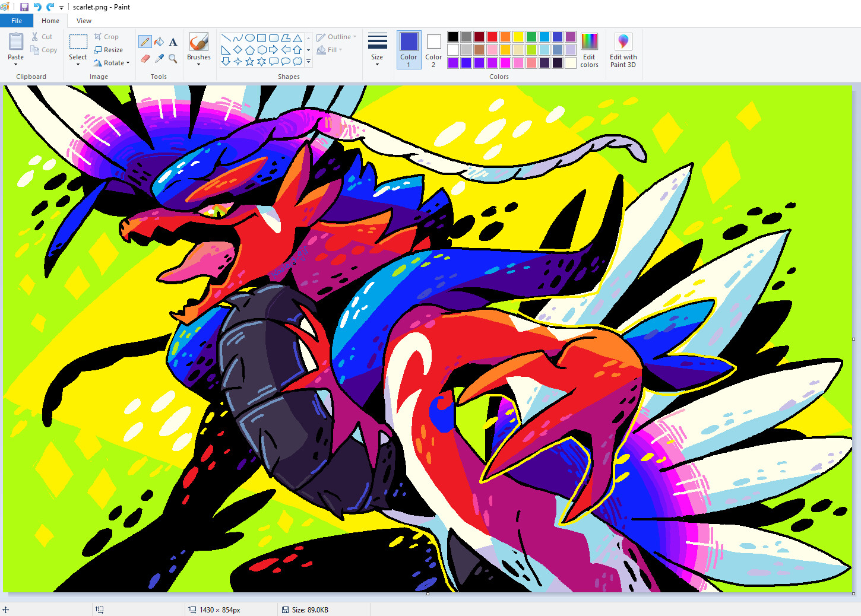Choose the Oval shape
Screen dimensions: 861x616
[x=249, y=37]
